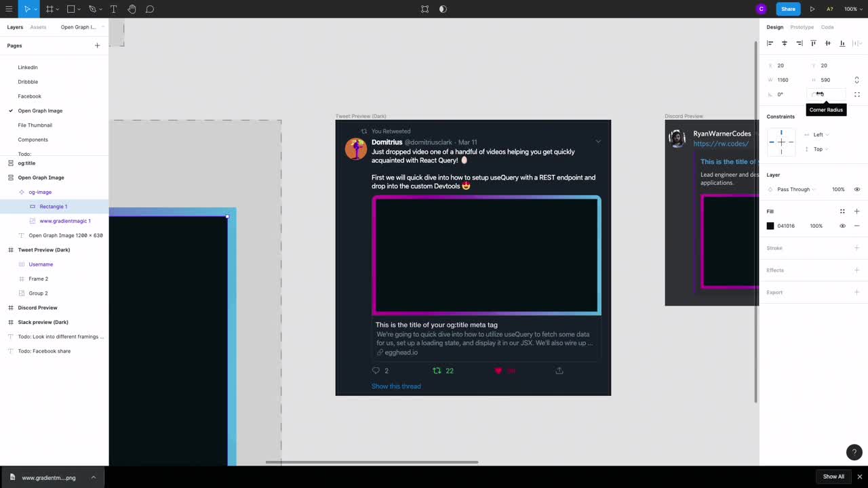Click center of the constraints widget
Image resolution: width=868 pixels, height=488 pixels.
pyautogui.click(x=781, y=142)
